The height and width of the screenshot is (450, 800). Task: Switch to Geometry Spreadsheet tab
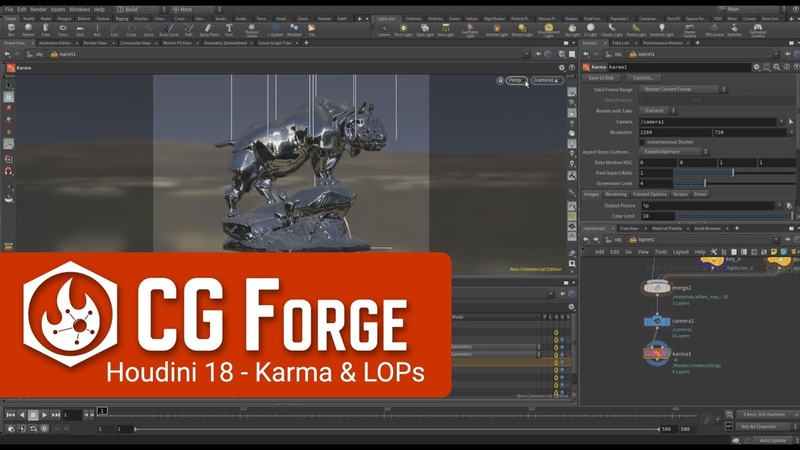pos(226,43)
